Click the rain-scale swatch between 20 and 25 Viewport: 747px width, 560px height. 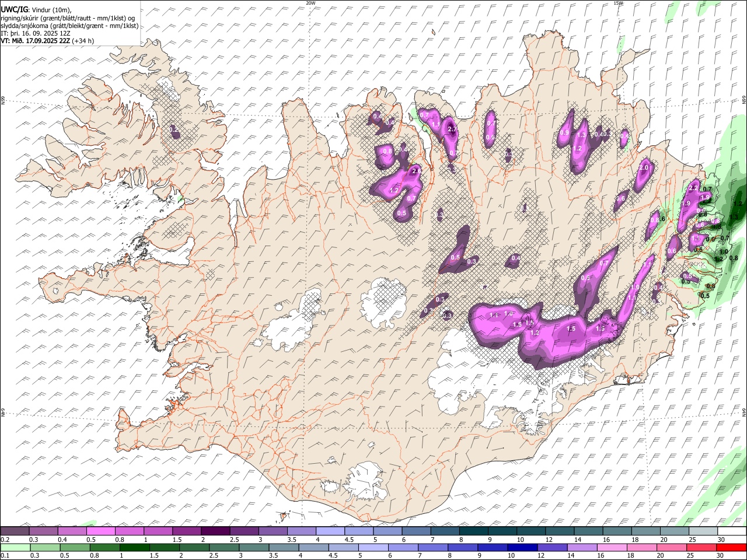[672, 547]
